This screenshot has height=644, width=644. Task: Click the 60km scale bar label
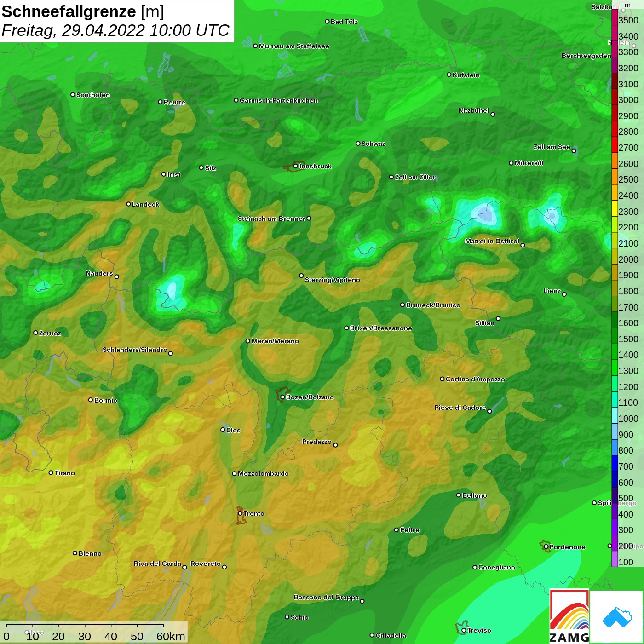tap(171, 636)
